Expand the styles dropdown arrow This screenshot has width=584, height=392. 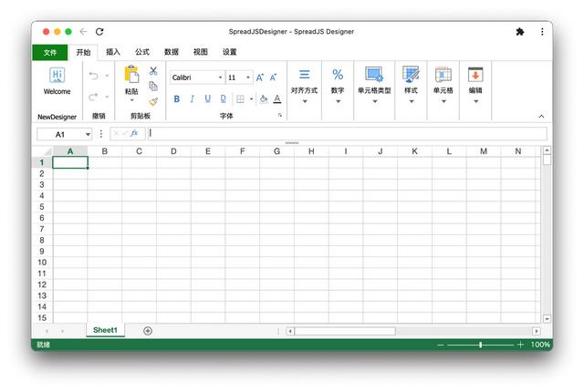412,101
